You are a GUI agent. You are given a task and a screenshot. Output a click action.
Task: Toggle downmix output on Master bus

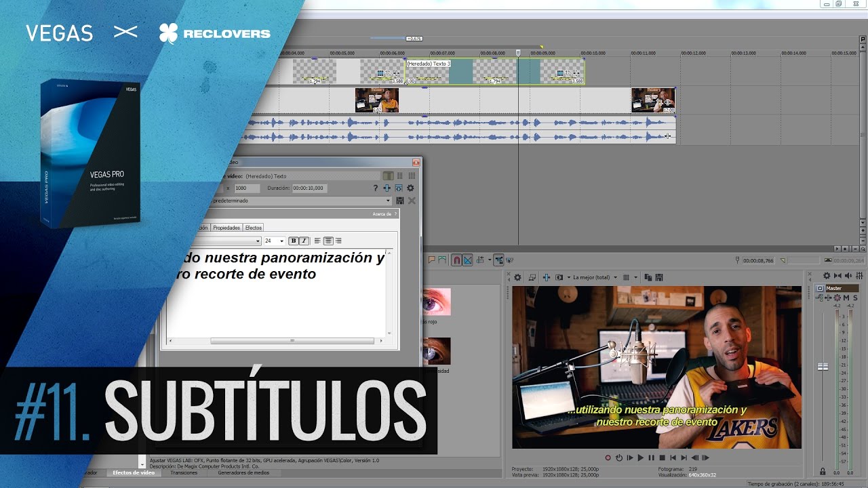click(837, 276)
